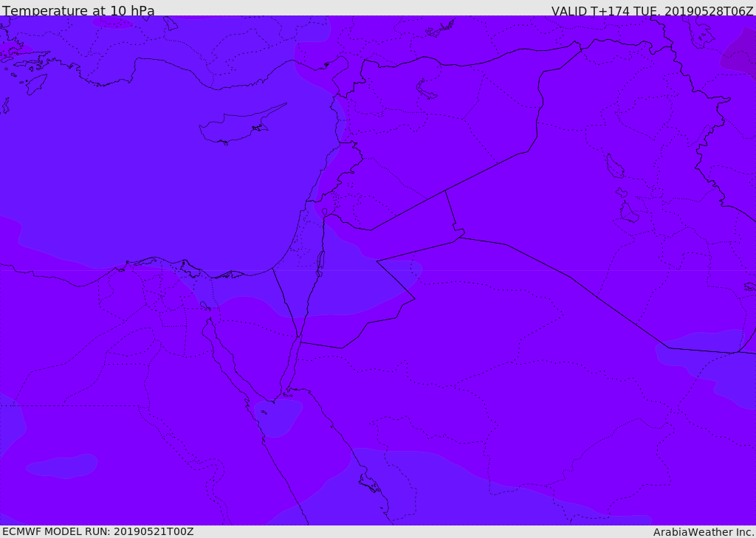
Task: Select the island of Rhodes
Action: click(37, 83)
